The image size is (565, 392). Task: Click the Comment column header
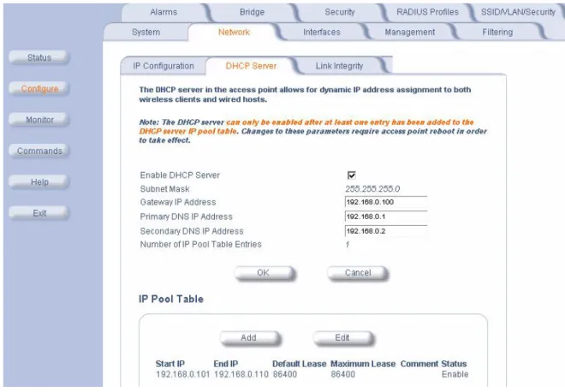pos(419,364)
